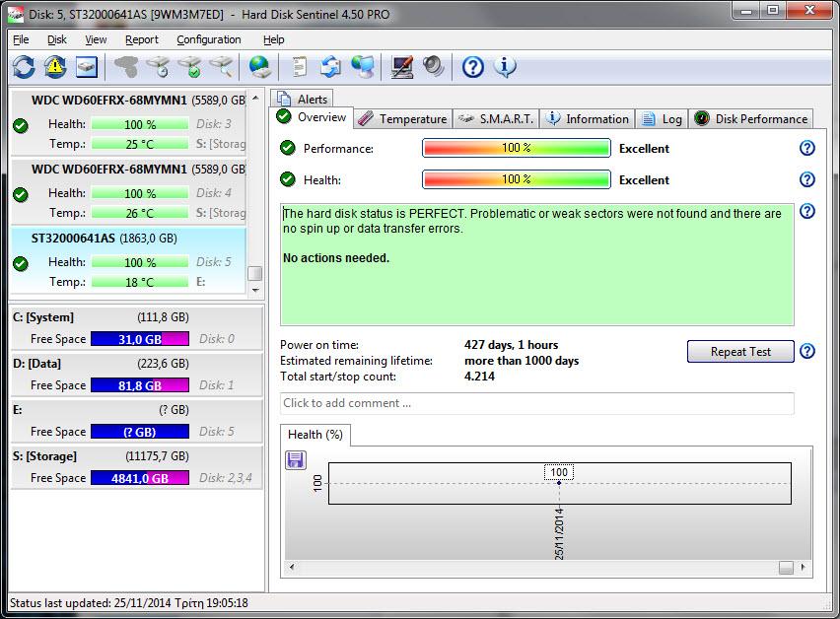Viewport: 840px width, 619px height.
Task: Open the Help menu
Action: tap(274, 39)
